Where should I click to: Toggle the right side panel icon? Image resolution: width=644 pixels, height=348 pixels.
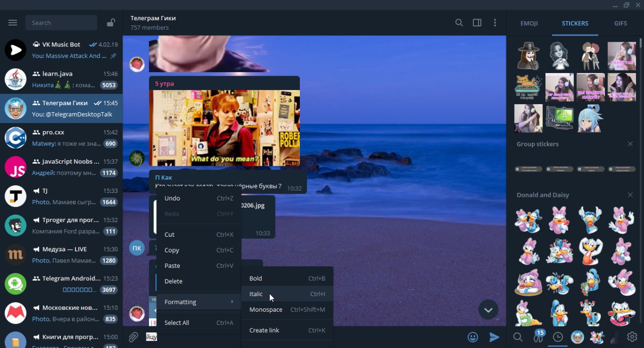click(x=477, y=23)
